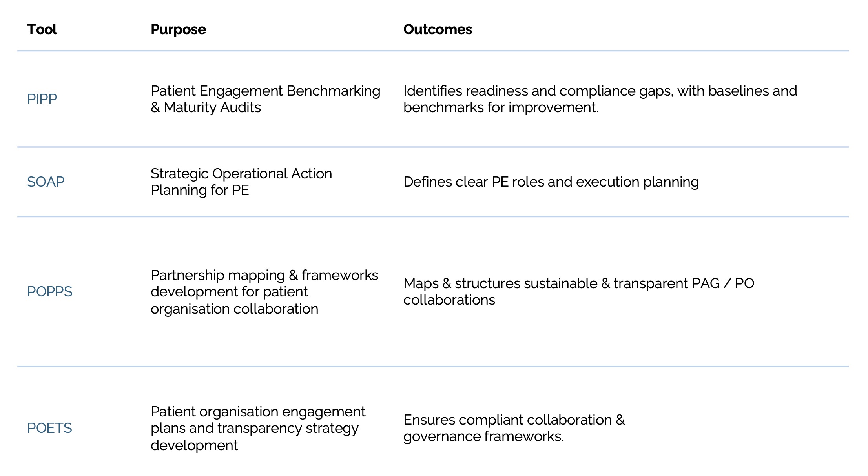Select the Patient organisation engagement plans cell

click(258, 428)
